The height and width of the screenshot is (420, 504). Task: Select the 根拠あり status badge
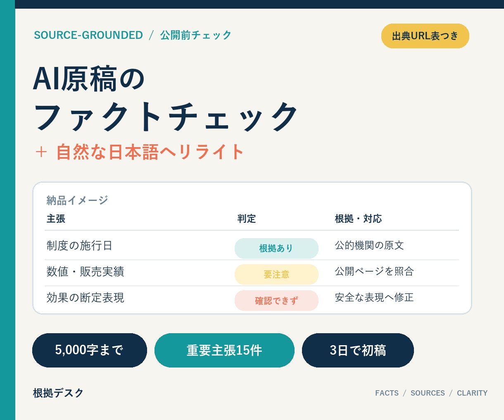pyautogui.click(x=276, y=248)
